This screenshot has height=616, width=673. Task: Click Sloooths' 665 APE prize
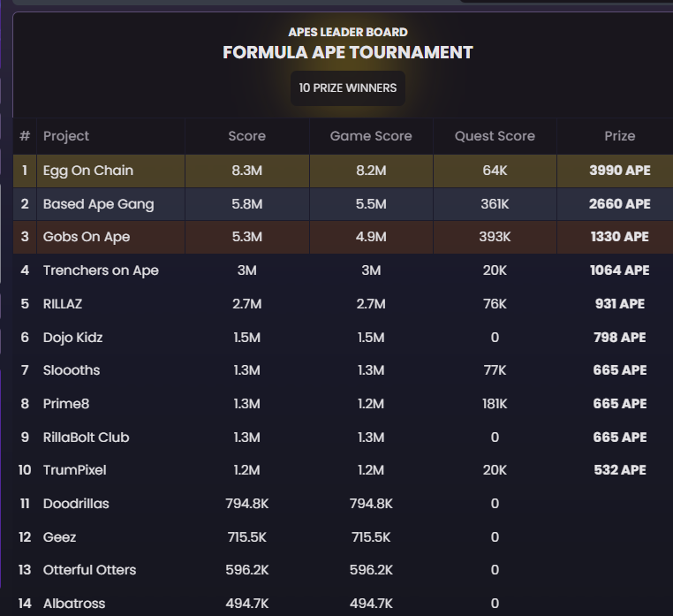tap(620, 370)
